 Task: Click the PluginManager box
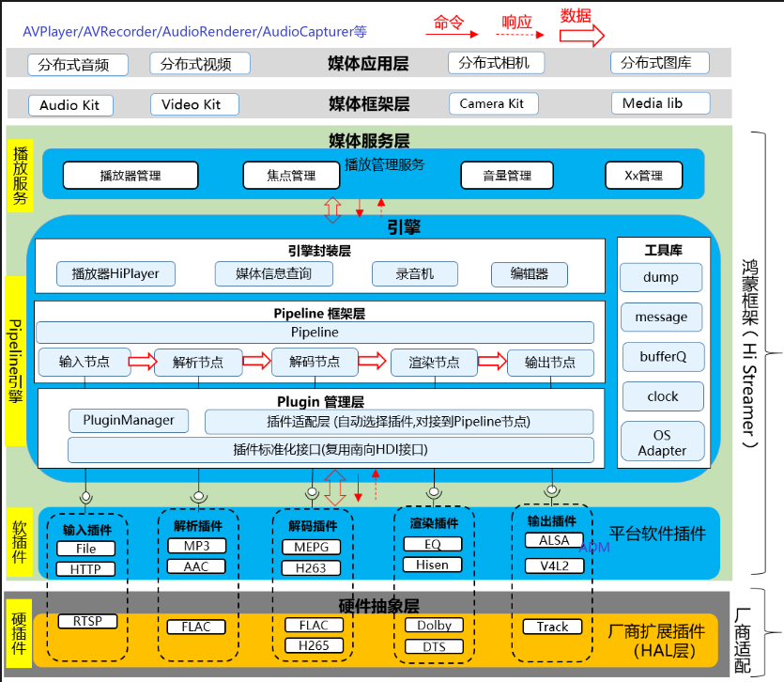tap(129, 421)
